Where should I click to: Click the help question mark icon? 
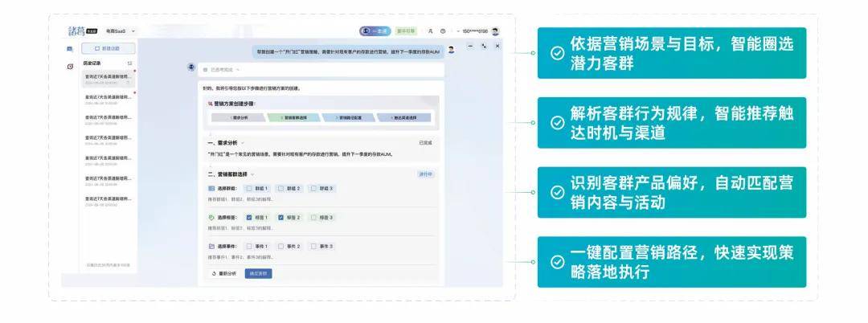tap(443, 31)
